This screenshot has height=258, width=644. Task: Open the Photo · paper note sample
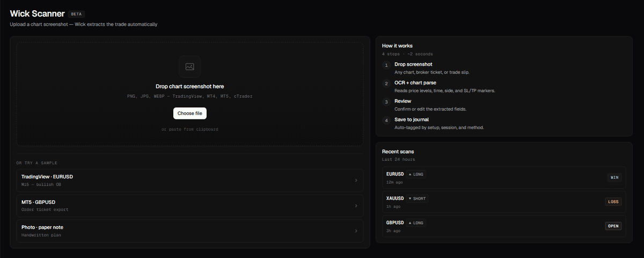[189, 231]
